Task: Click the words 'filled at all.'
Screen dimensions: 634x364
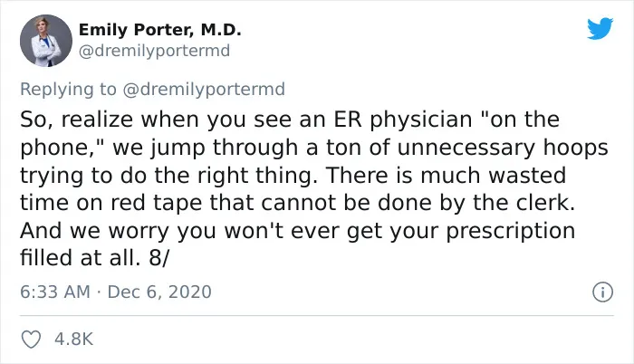Action: tap(80, 258)
